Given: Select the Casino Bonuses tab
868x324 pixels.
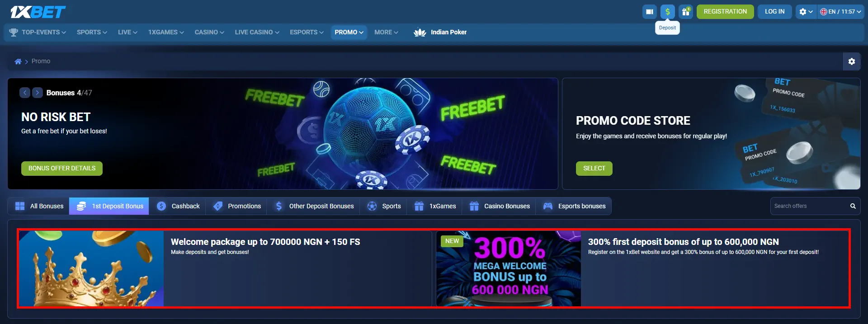Looking at the screenshot, I should pos(499,206).
